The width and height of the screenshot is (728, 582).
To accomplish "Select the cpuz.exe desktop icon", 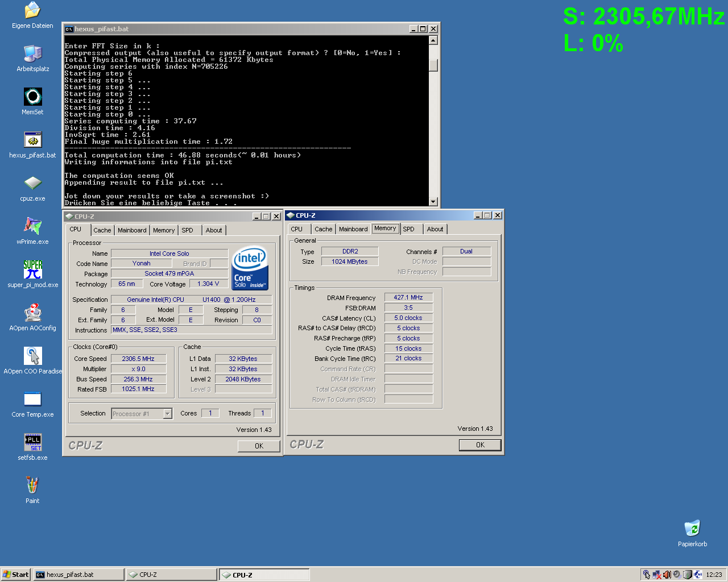I will pos(32,183).
